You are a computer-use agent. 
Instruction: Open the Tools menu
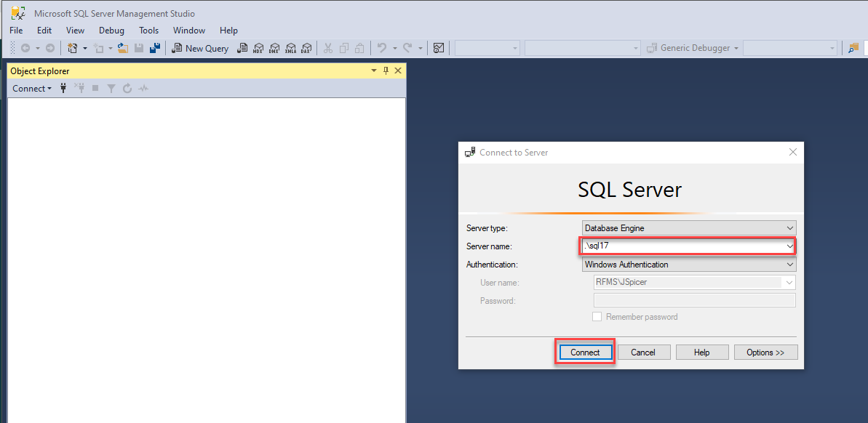pyautogui.click(x=149, y=31)
